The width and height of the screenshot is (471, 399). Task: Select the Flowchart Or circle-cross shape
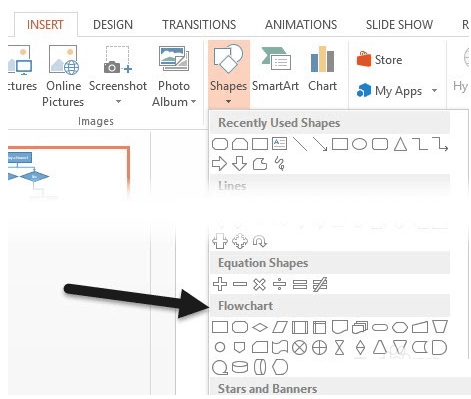pyautogui.click(x=319, y=348)
